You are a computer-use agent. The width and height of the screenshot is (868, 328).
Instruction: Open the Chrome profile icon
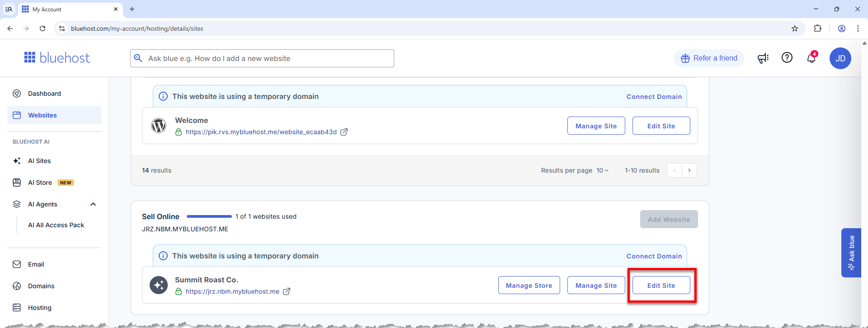842,28
